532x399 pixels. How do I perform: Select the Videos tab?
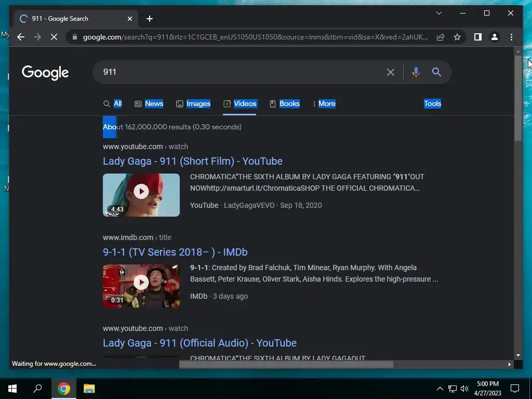[240, 103]
